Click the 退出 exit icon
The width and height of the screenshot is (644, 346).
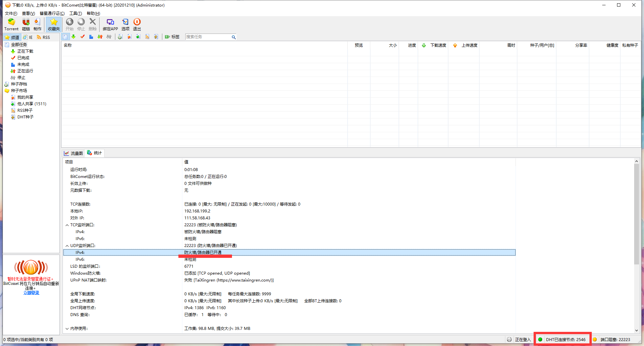pyautogui.click(x=137, y=25)
